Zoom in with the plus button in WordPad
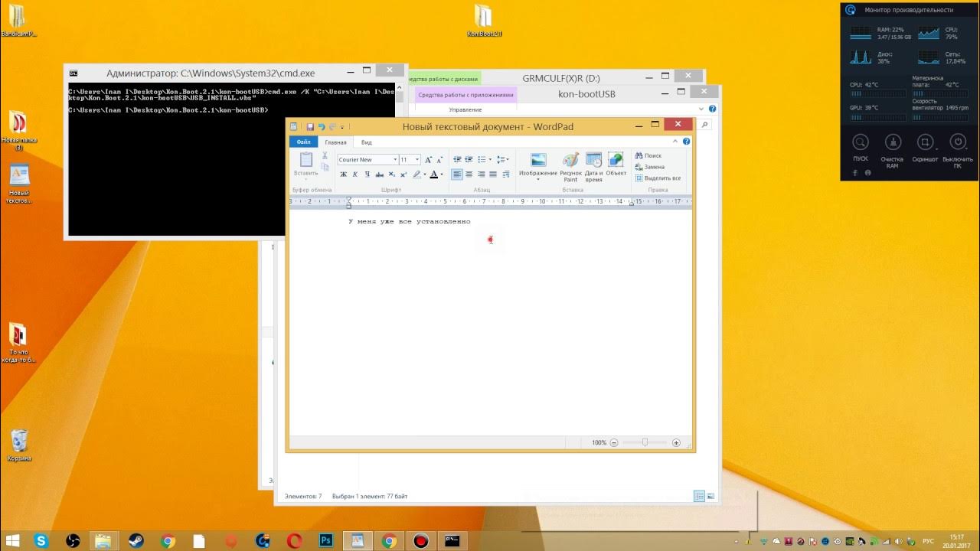The image size is (980, 551). [x=676, y=442]
